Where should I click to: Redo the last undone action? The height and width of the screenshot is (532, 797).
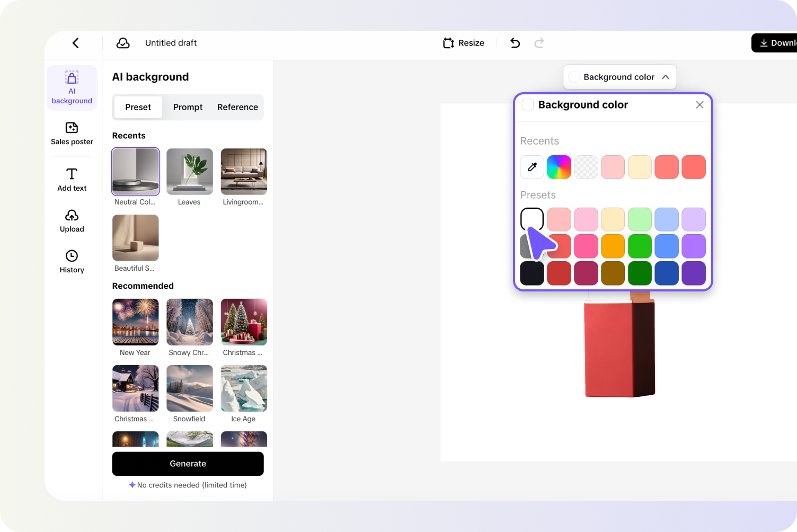click(539, 43)
